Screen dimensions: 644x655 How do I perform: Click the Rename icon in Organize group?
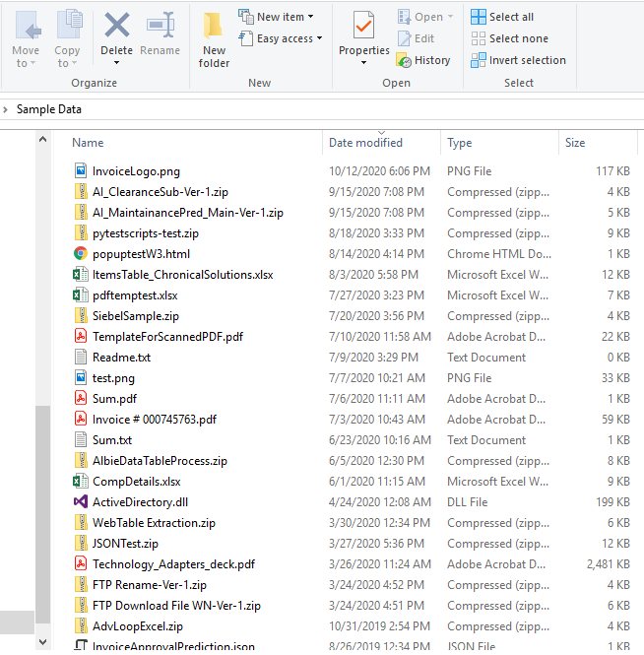click(160, 26)
